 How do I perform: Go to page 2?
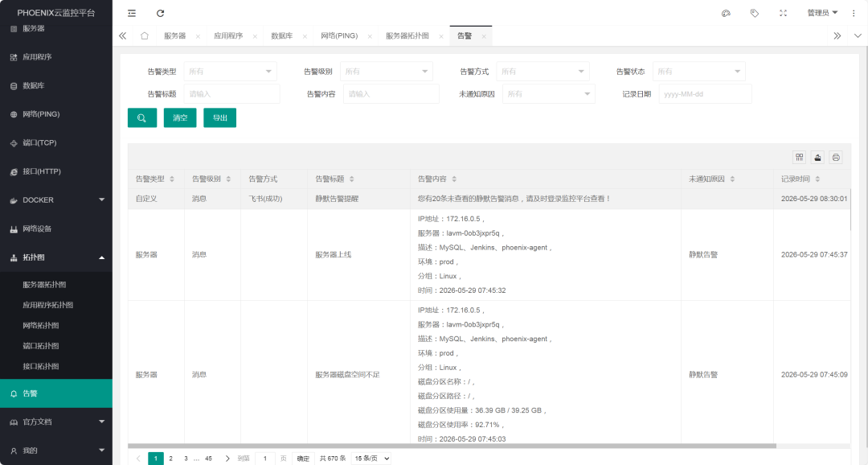pyautogui.click(x=170, y=459)
